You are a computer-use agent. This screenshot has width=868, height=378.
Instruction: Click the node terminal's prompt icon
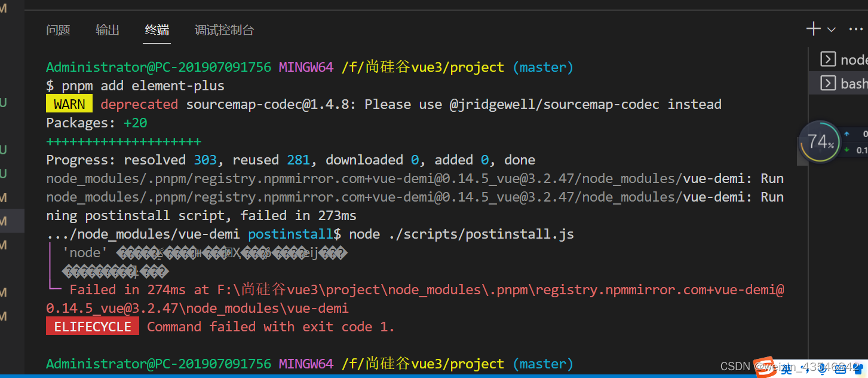(827, 59)
